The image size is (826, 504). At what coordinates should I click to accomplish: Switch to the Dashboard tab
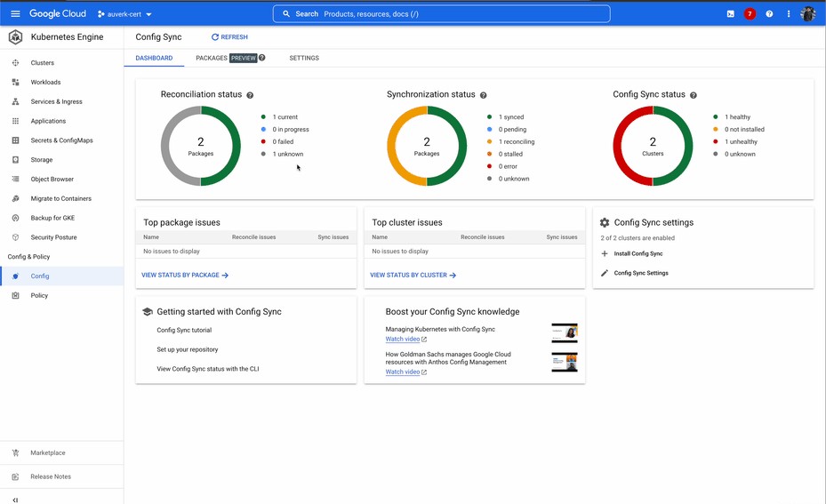click(x=154, y=58)
